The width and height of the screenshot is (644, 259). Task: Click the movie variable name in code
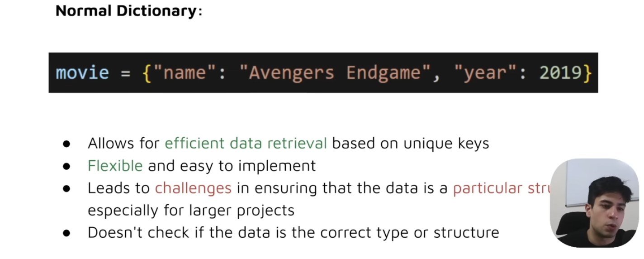tap(82, 73)
